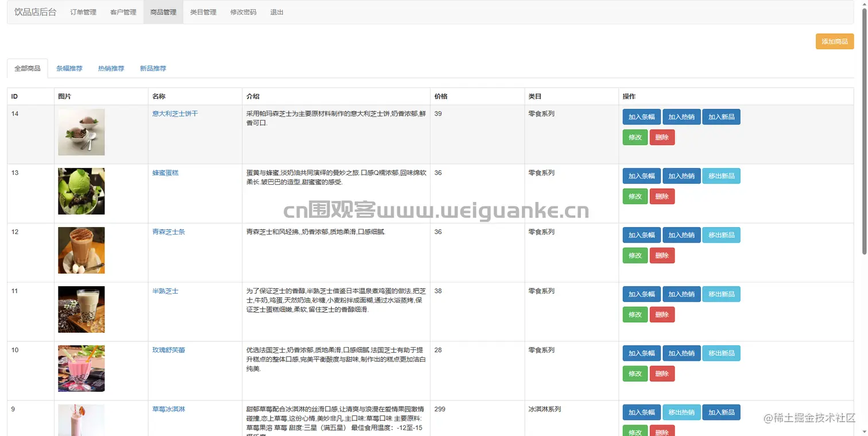868x436 pixels.
Task: Click the 玫瑰舒芙蕾 product thumbnail
Action: click(82, 368)
